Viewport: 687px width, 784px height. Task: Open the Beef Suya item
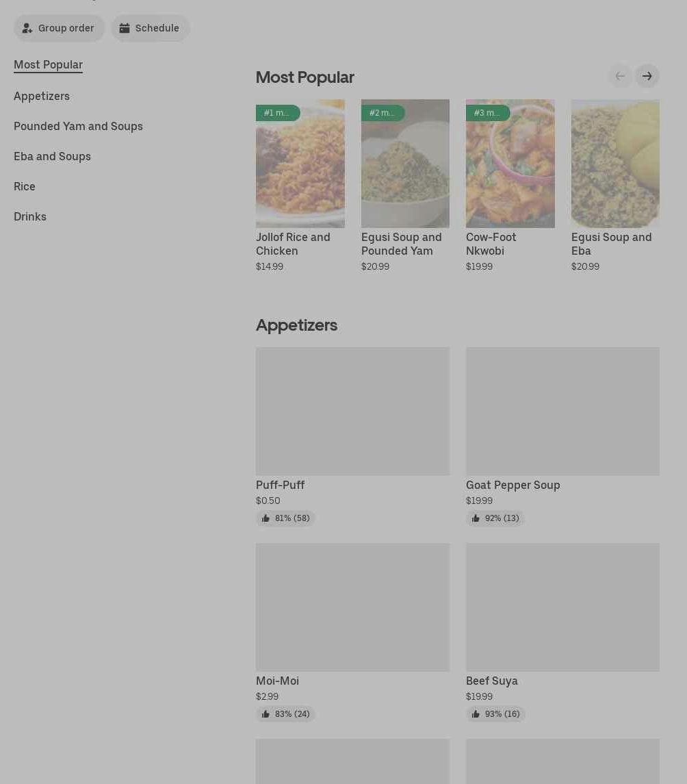click(562, 607)
